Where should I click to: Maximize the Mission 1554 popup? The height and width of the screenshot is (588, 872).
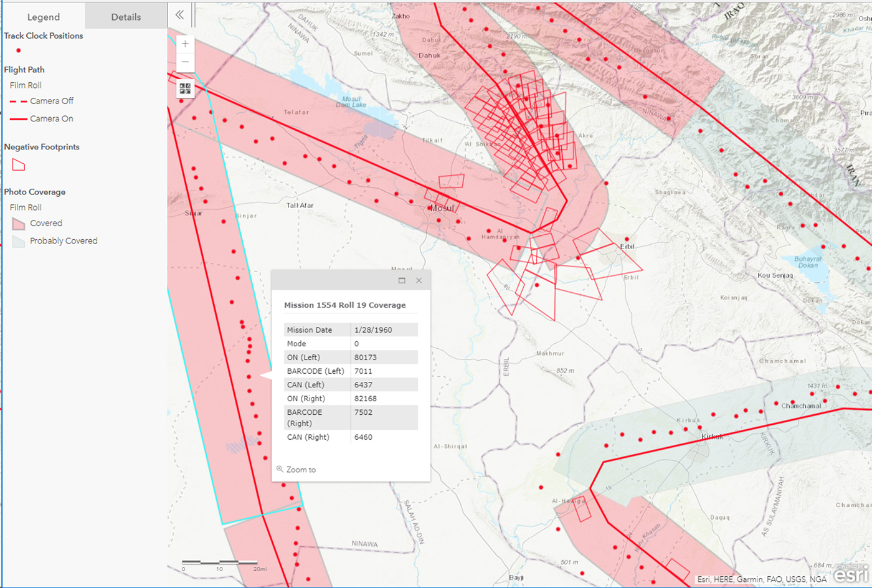(402, 280)
